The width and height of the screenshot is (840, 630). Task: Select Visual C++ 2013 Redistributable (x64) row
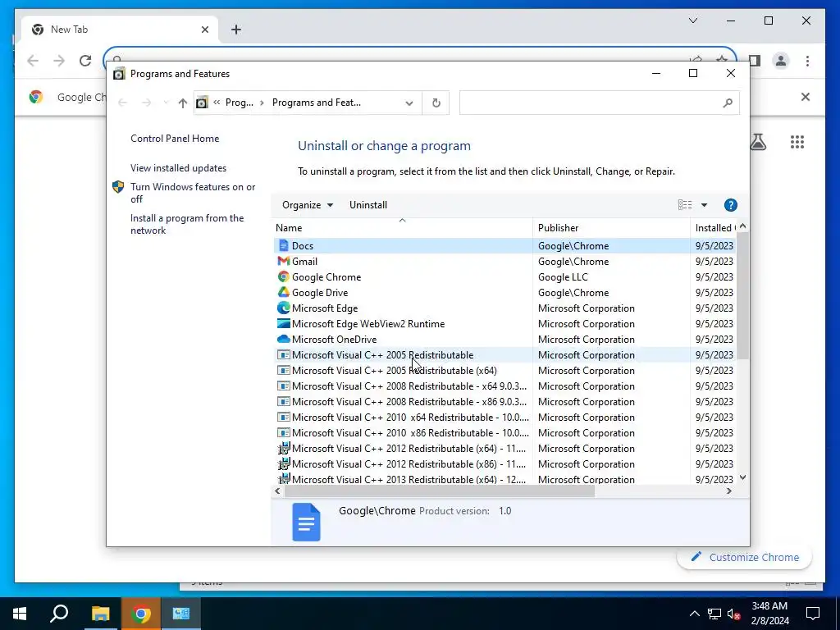(x=504, y=479)
